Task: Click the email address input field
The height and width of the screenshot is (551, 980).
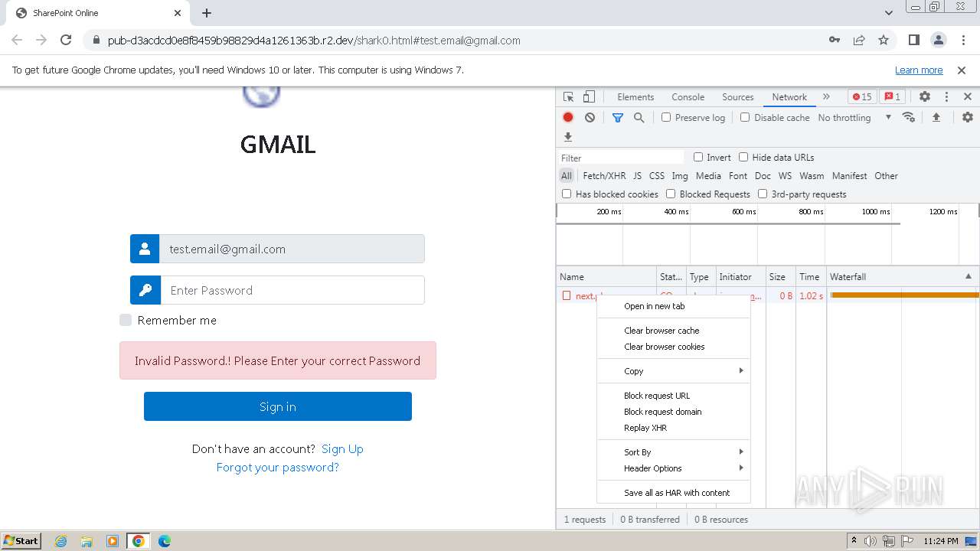Action: click(x=292, y=249)
